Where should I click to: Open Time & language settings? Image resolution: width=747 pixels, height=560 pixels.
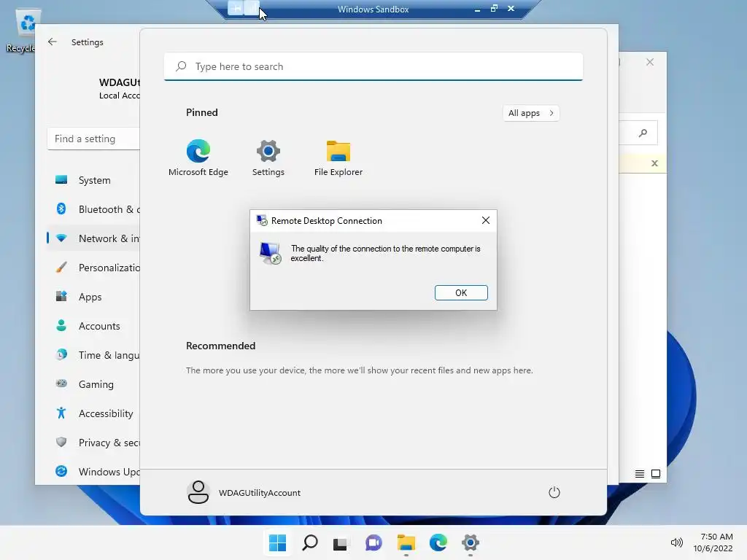(94, 355)
